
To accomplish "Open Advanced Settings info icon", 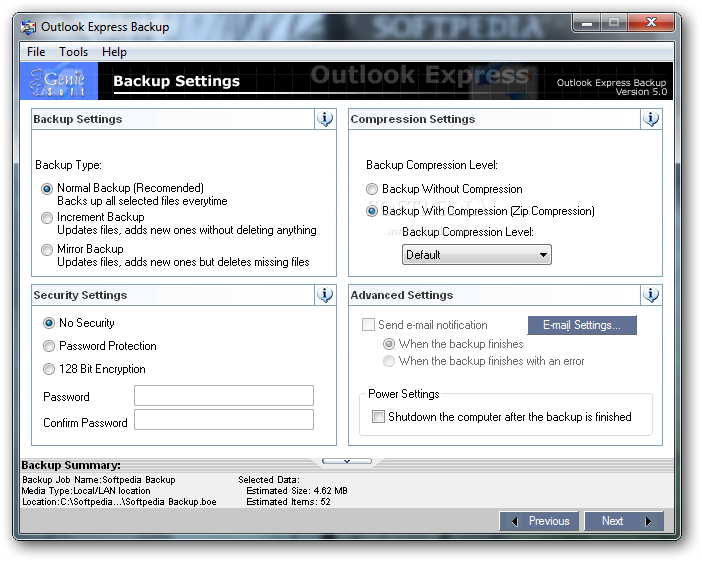I will click(x=651, y=295).
